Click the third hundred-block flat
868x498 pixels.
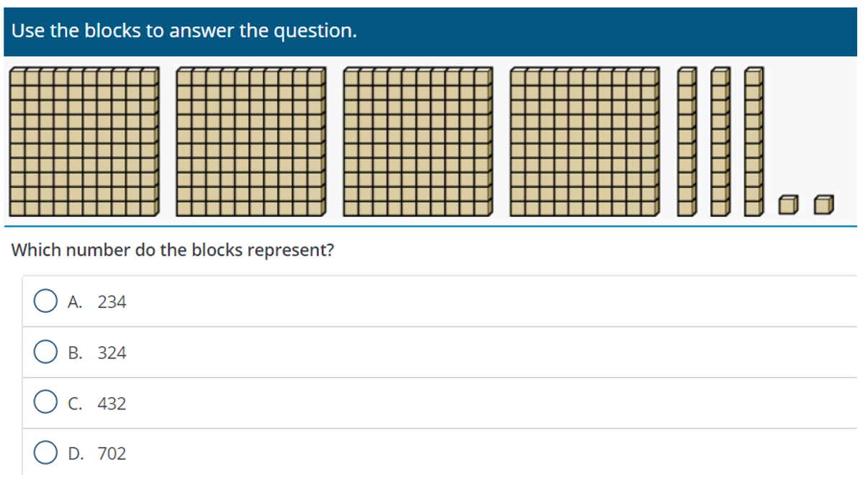418,142
